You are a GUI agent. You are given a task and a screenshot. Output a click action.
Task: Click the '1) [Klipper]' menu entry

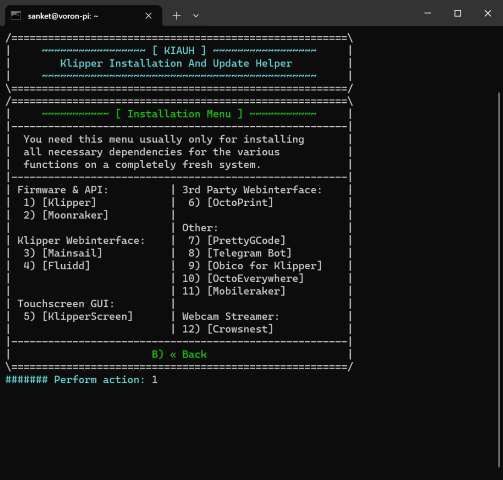[60, 202]
